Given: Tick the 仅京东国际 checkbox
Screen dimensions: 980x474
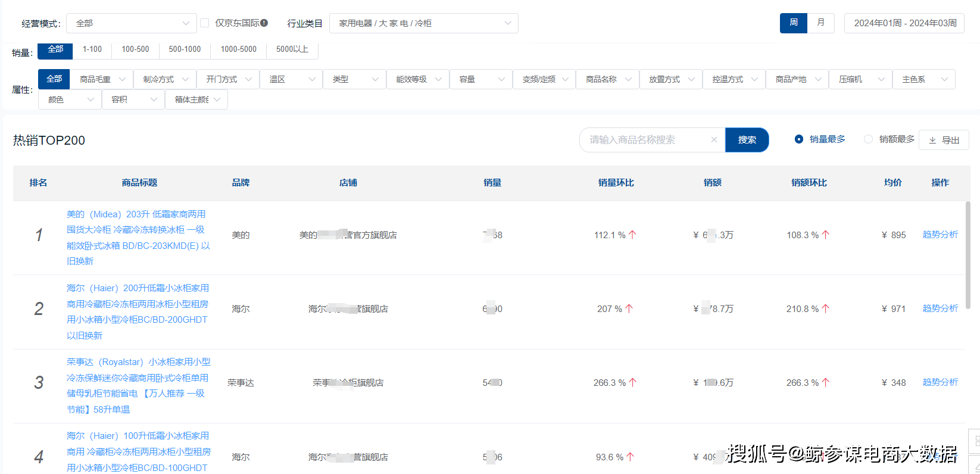Looking at the screenshot, I should [205, 23].
